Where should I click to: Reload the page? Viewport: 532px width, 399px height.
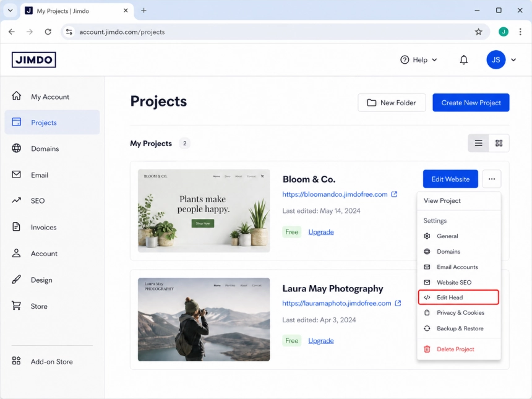[48, 32]
